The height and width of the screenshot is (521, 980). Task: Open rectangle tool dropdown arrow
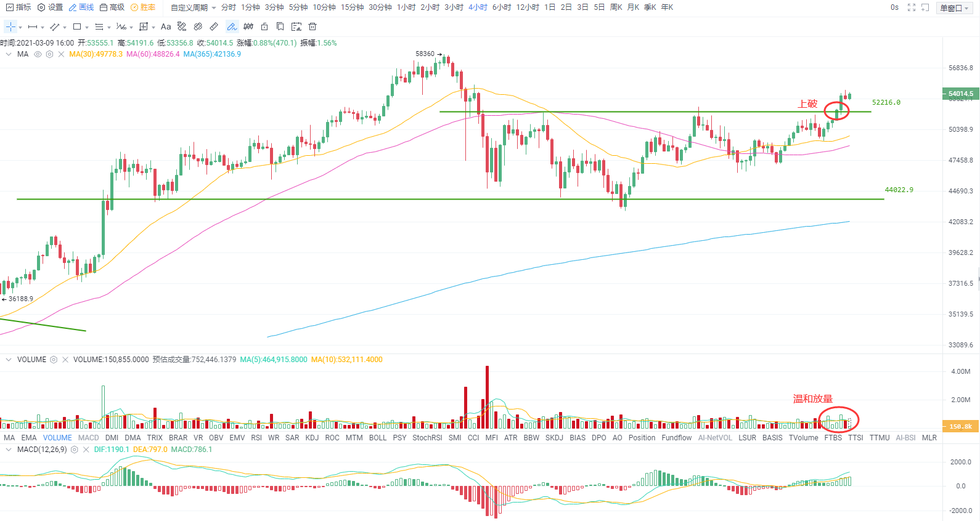[x=87, y=27]
